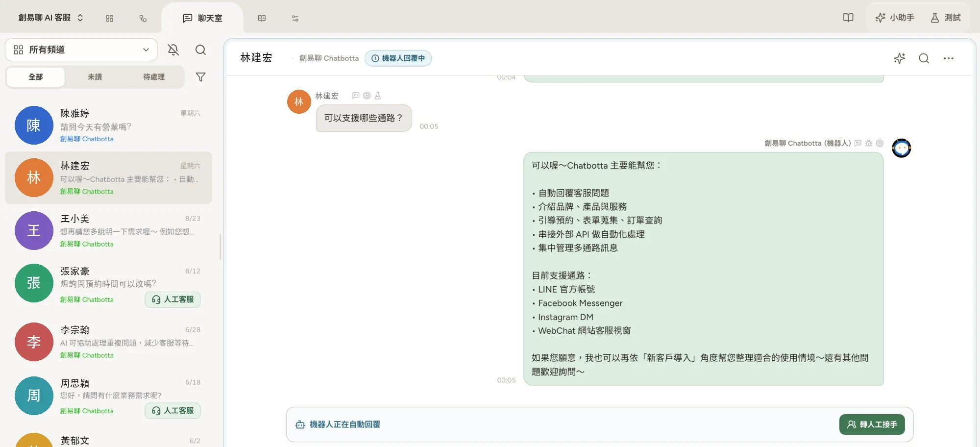Click debug bug icon beside Chatbotta (機器人) label
980x447 pixels.
point(869,143)
